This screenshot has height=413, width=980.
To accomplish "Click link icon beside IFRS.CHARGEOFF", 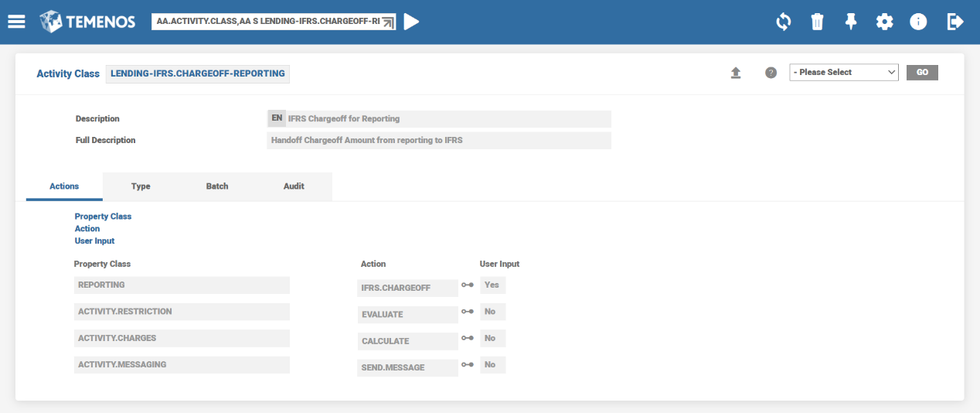I will (x=468, y=285).
